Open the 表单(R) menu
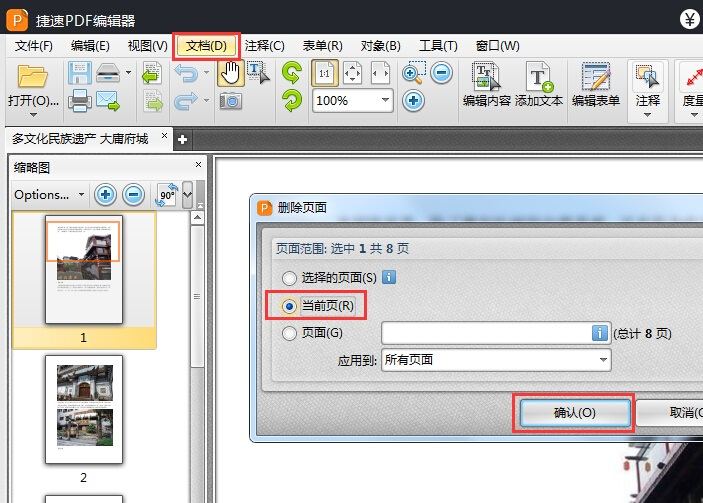 [322, 46]
